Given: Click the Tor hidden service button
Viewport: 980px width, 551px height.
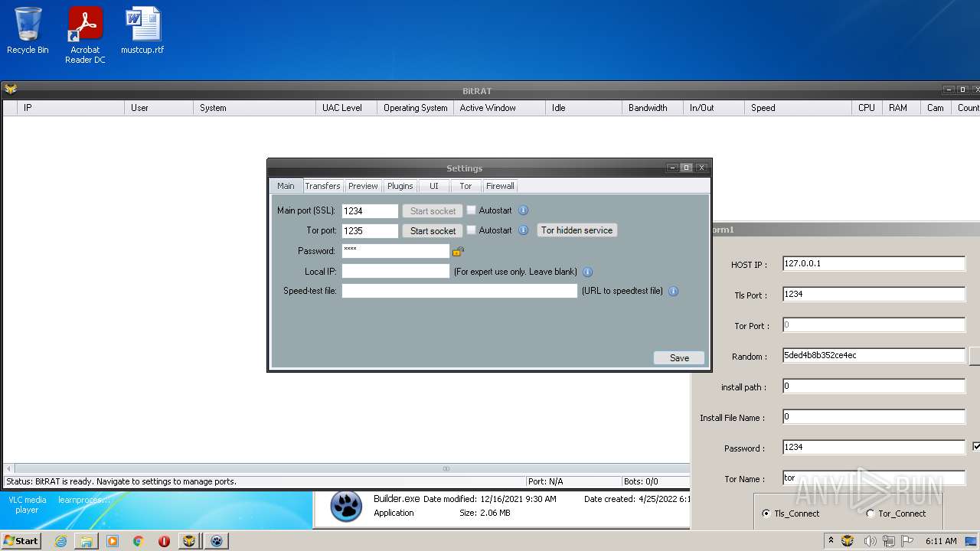Looking at the screenshot, I should 577,230.
